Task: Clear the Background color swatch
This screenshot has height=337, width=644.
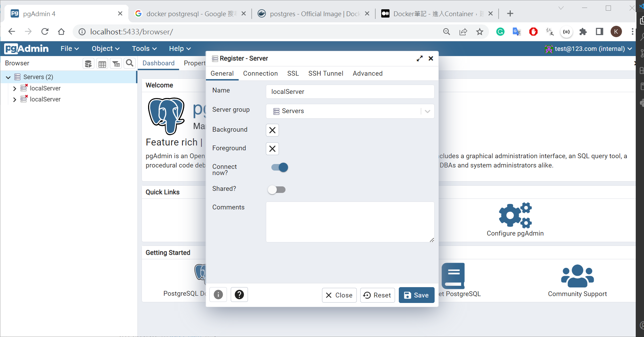Action: point(272,130)
